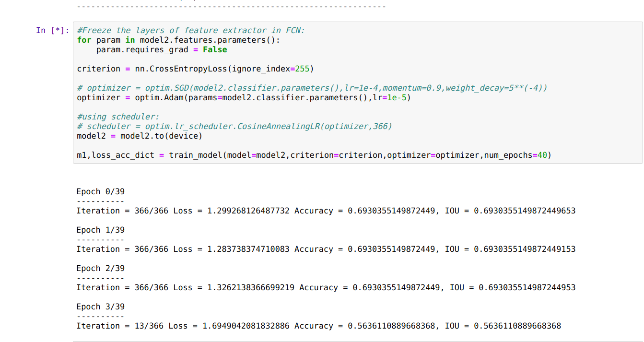Click the 'Epoch 0/39' output text
The image size is (644, 342).
[x=101, y=191]
